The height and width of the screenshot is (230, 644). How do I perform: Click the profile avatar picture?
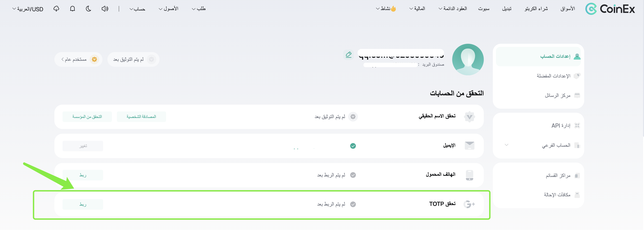coord(468,60)
